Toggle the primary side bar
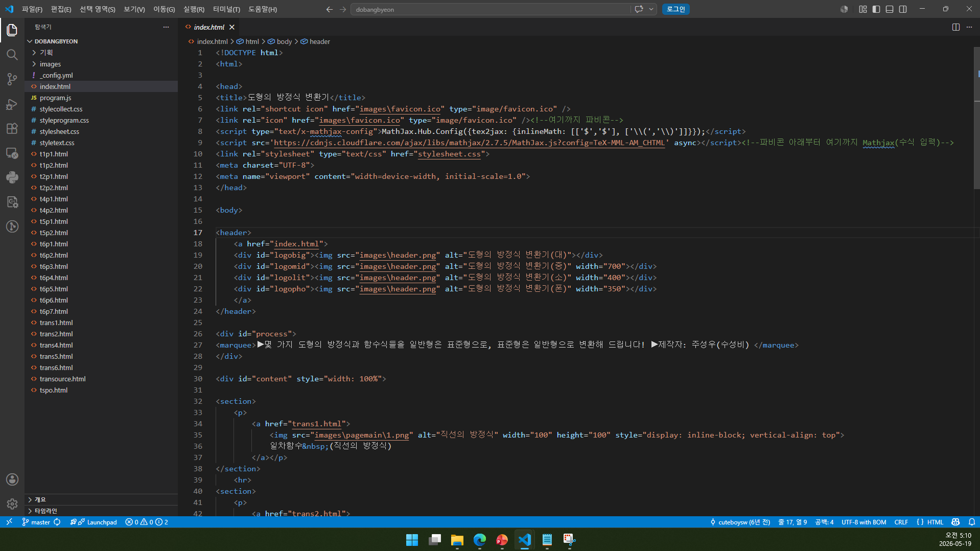980x551 pixels. point(876,9)
